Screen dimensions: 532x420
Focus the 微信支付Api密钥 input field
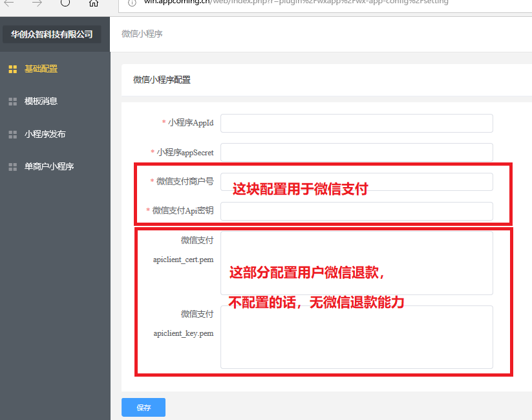point(357,212)
